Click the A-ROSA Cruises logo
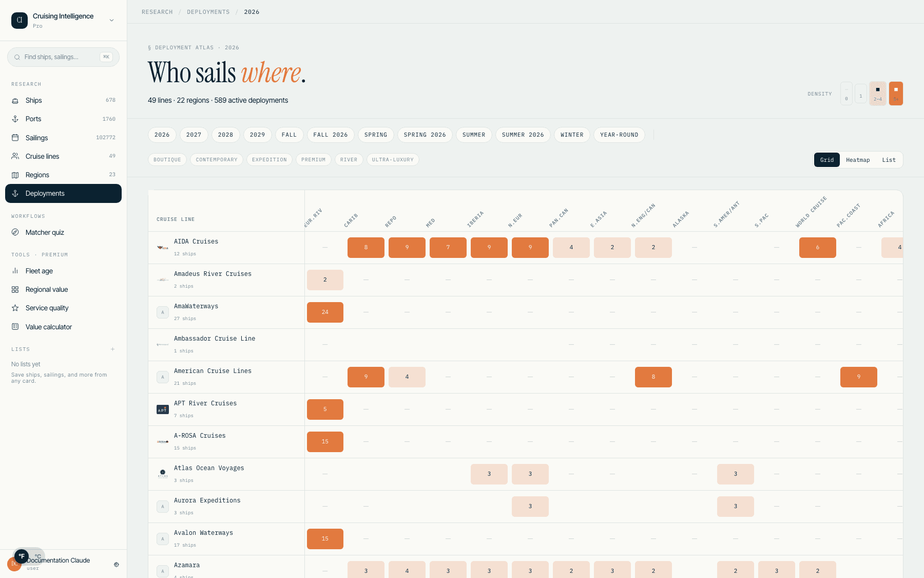The image size is (924, 578). pyautogui.click(x=163, y=442)
